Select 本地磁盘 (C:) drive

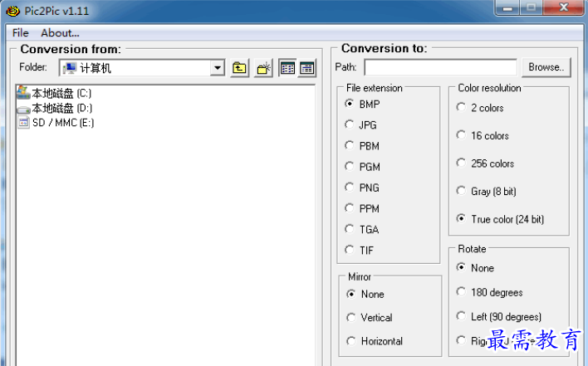coord(54,93)
